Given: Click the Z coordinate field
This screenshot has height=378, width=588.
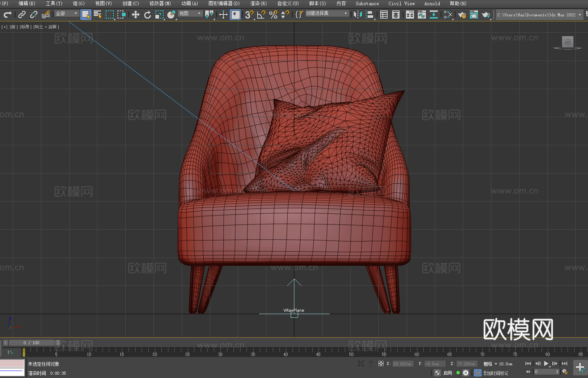Looking at the screenshot, I should (x=466, y=364).
